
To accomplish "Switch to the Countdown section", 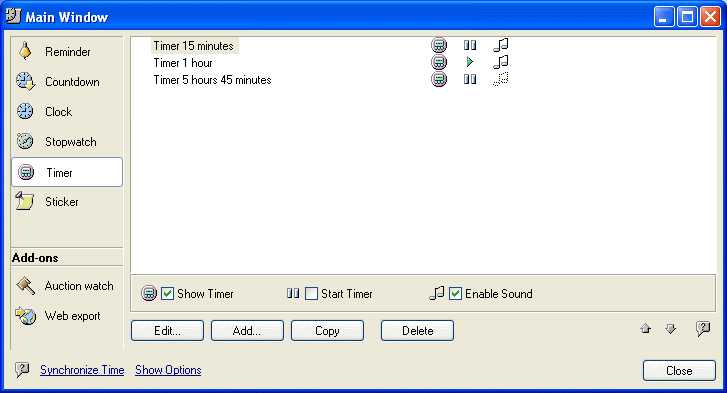I will [x=67, y=82].
